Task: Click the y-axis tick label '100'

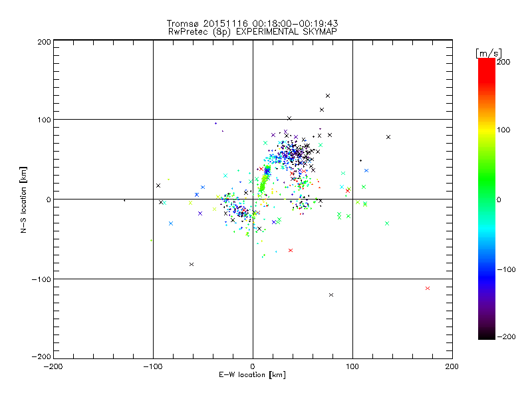Action: click(x=44, y=120)
